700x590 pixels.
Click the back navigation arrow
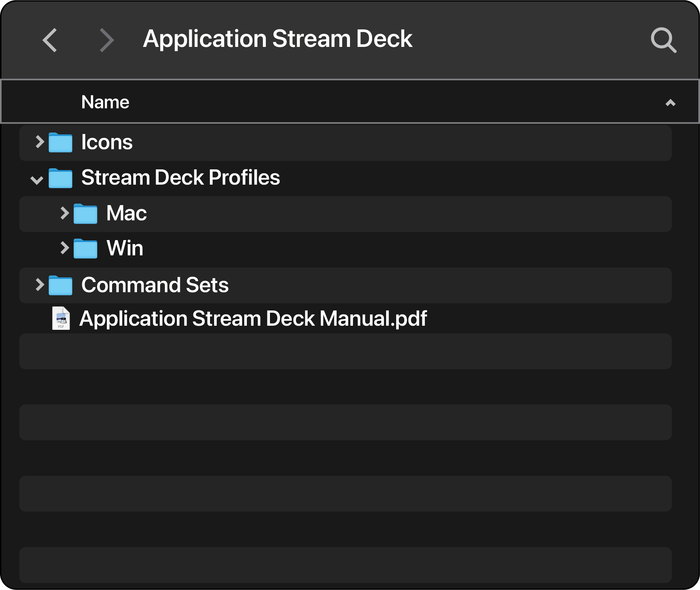tap(50, 40)
